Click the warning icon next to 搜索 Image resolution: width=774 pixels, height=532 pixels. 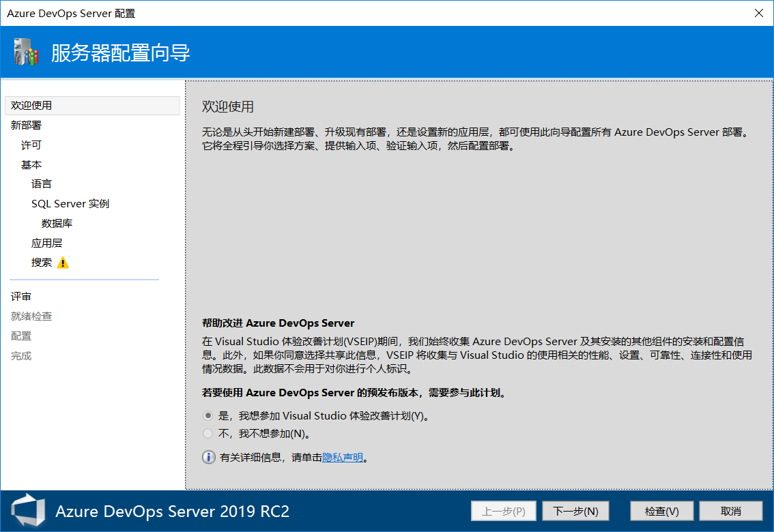(62, 262)
